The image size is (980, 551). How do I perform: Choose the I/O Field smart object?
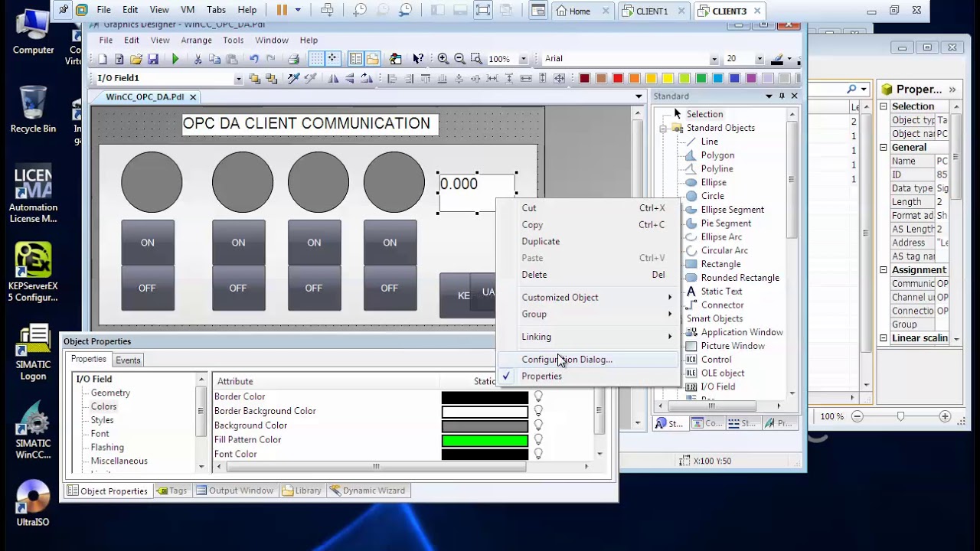tap(717, 387)
